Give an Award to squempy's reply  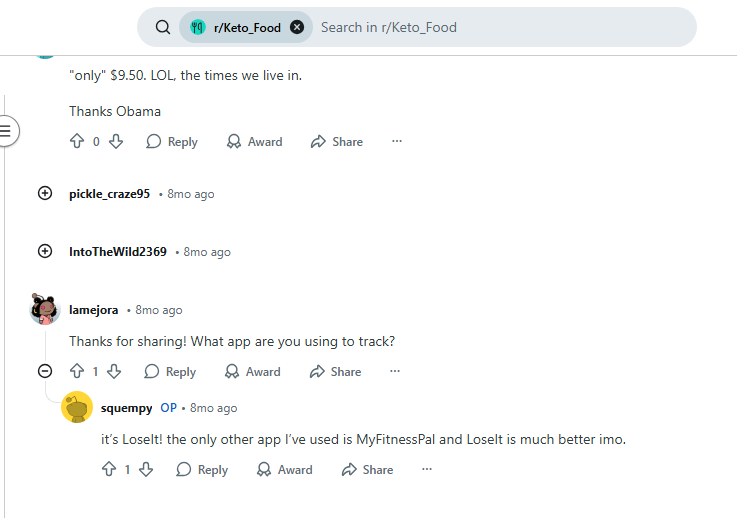point(285,470)
